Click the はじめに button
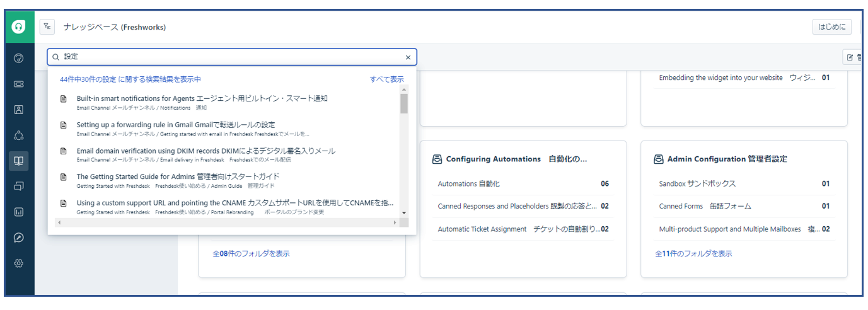This screenshot has height=310, width=868. [832, 27]
